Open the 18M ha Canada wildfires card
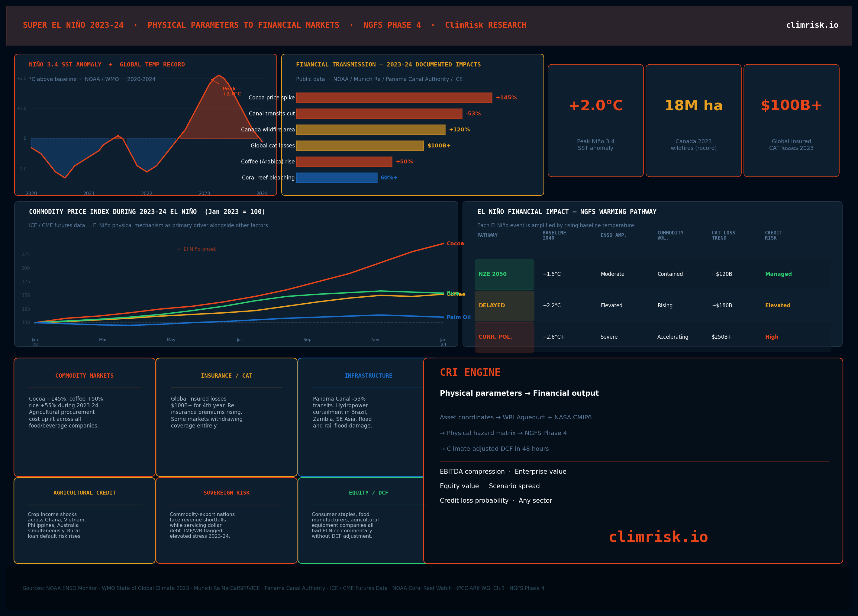The height and width of the screenshot is (616, 858). pyautogui.click(x=693, y=120)
